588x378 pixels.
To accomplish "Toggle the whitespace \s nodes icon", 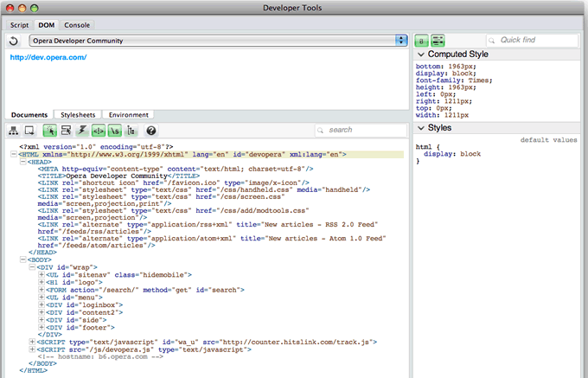I will 115,131.
